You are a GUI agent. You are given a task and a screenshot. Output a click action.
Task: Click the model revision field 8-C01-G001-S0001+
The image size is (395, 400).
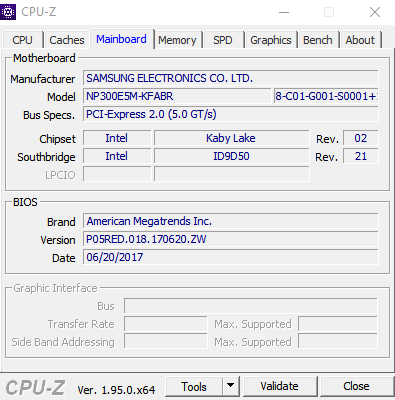tap(326, 96)
